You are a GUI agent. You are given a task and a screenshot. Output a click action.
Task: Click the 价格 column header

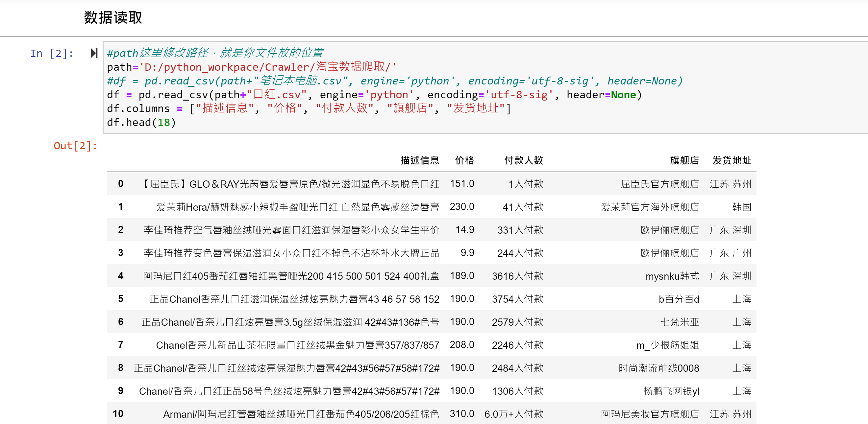pos(464,160)
